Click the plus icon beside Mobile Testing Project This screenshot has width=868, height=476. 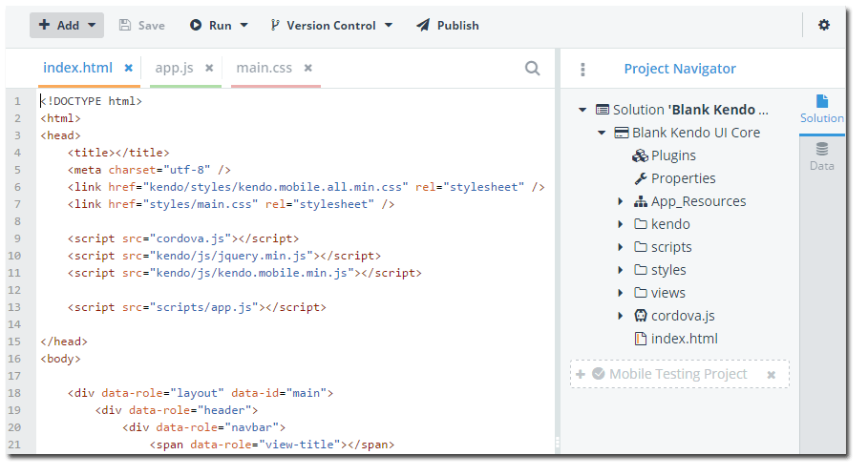[581, 374]
